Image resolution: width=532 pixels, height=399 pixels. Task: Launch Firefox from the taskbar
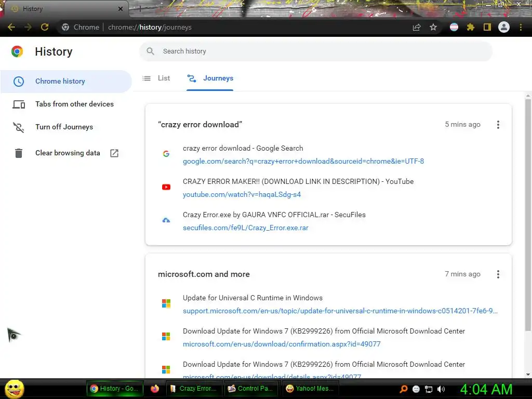155,389
